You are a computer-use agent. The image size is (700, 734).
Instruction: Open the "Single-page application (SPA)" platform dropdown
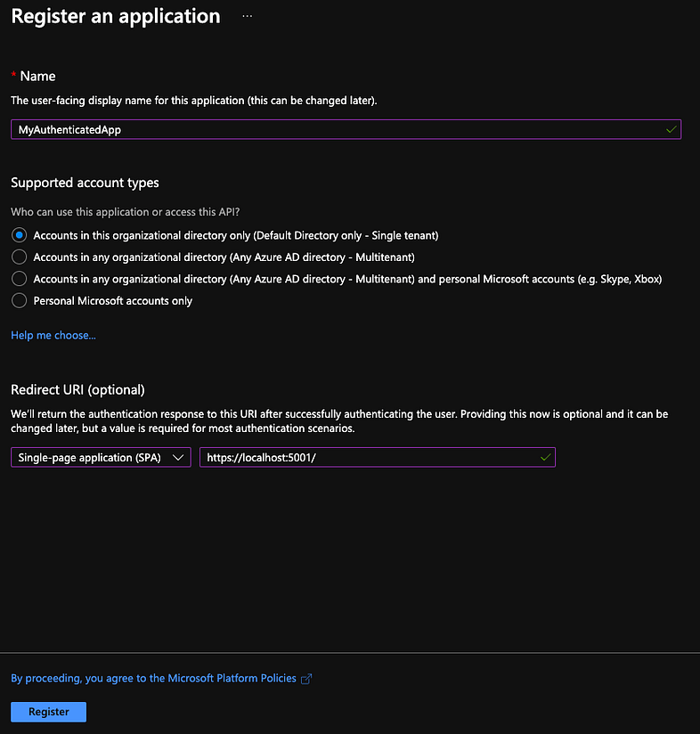point(101,457)
